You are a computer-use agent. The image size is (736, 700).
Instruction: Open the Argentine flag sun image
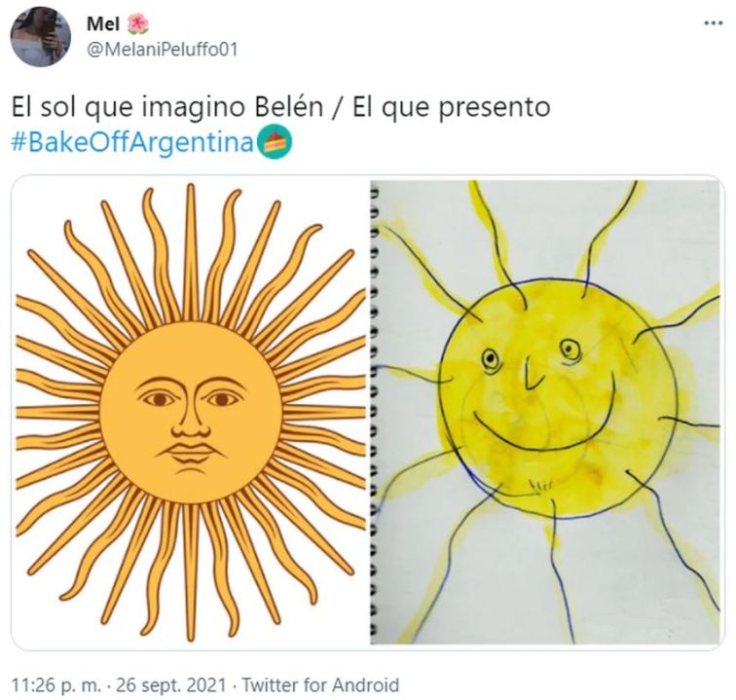[x=191, y=412]
